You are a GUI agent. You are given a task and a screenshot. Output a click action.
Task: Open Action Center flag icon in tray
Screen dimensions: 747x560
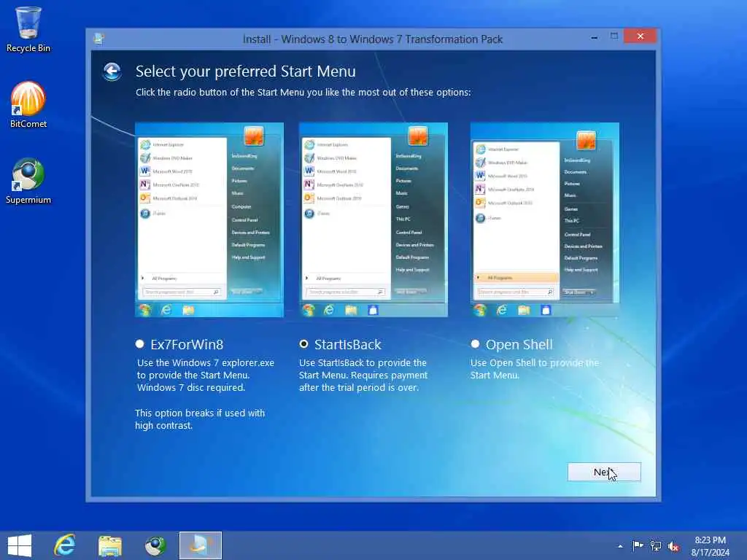[x=638, y=545]
